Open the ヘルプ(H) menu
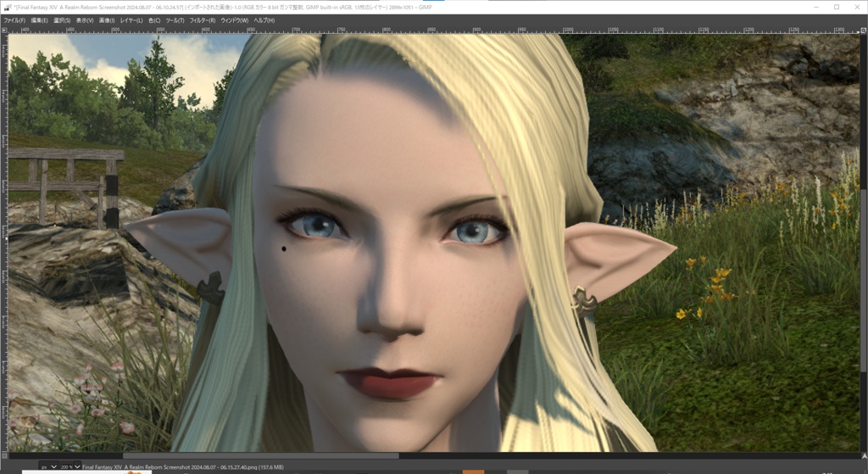Image resolution: width=868 pixels, height=474 pixels. tap(264, 20)
